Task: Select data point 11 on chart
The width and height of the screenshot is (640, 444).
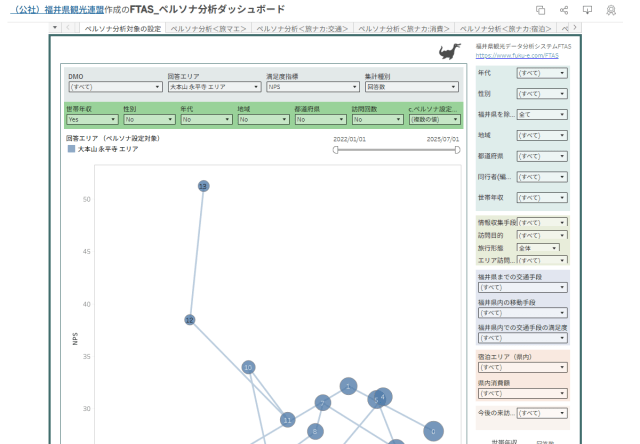Action: click(x=287, y=420)
